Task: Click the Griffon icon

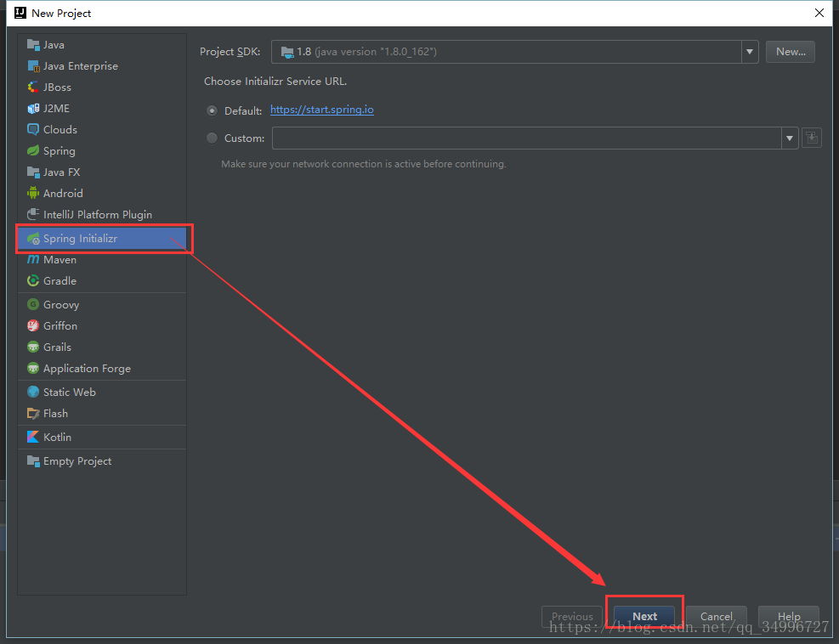Action: pyautogui.click(x=33, y=325)
